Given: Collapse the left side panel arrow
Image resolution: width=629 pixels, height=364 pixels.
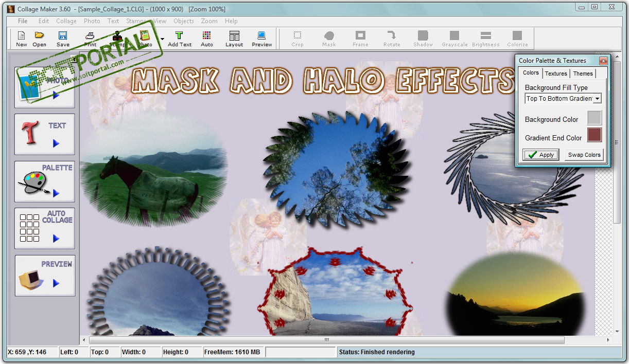Looking at the screenshot, I should click(x=74, y=59).
